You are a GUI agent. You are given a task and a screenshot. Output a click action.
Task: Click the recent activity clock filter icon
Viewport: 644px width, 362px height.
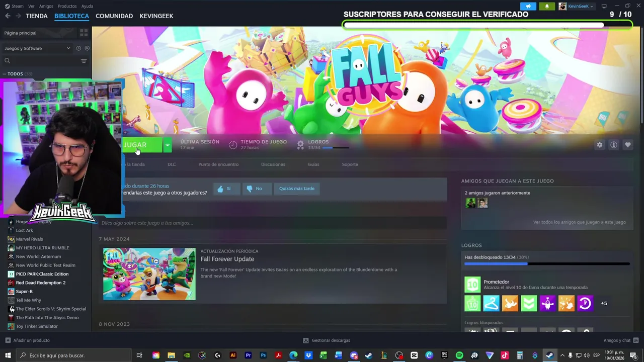[78, 48]
